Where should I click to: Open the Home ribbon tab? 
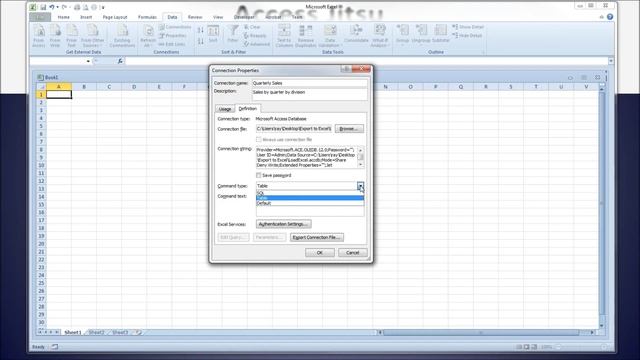[x=64, y=17]
